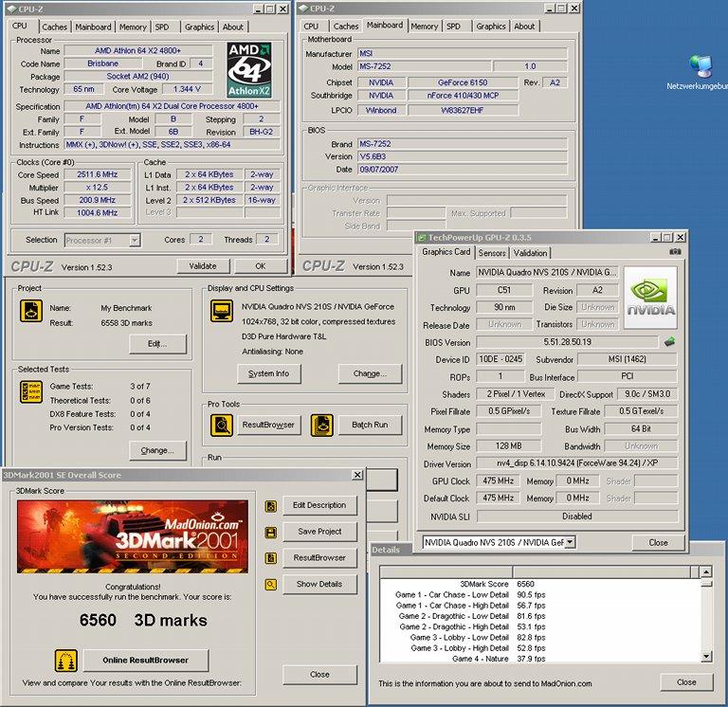The height and width of the screenshot is (707, 728).
Task: Click the Details list scroll down arrow
Action: click(x=706, y=657)
